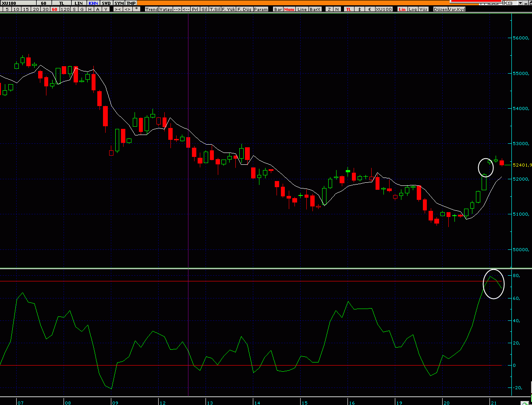Select the active 60-minute period button
The width and height of the screenshot is (532, 405).
tap(55, 9)
